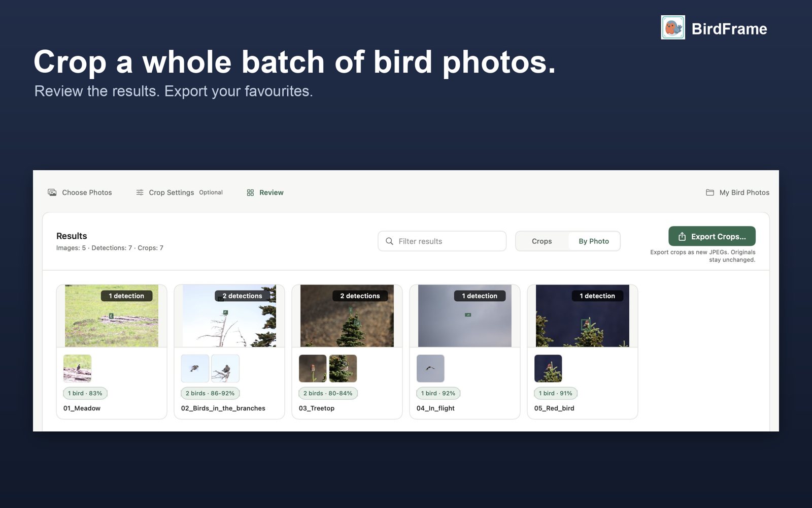The width and height of the screenshot is (812, 508).
Task: Click the Results heading
Action: point(72,236)
